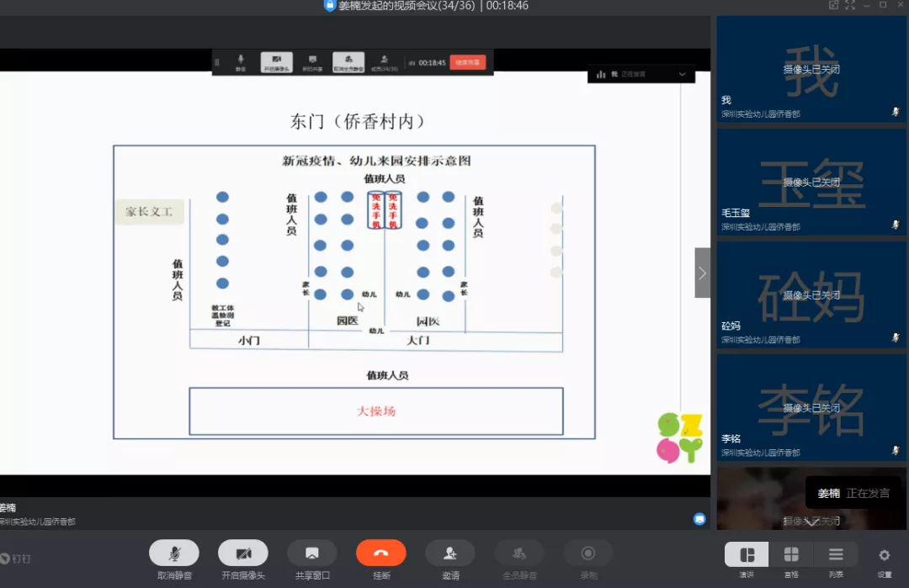This screenshot has width=909, height=588.
Task: Hang up the call with 挂断
Action: tap(381, 554)
